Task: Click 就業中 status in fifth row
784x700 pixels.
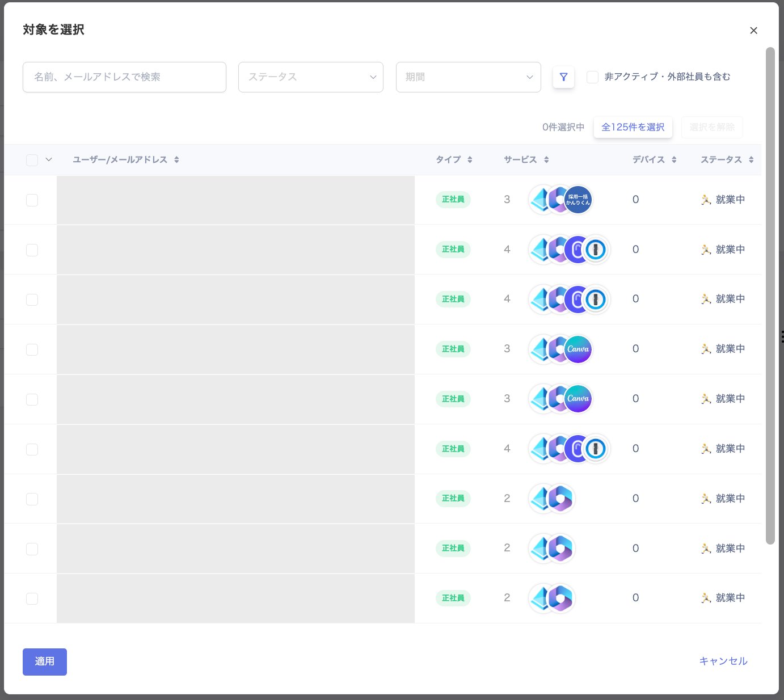Action: tap(731, 399)
